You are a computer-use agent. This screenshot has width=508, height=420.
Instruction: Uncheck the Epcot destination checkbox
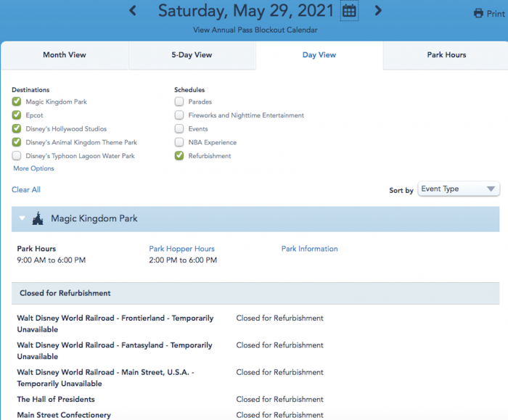pos(17,115)
